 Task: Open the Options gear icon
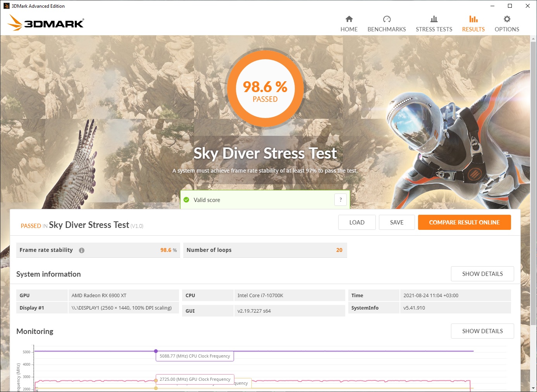click(x=507, y=19)
